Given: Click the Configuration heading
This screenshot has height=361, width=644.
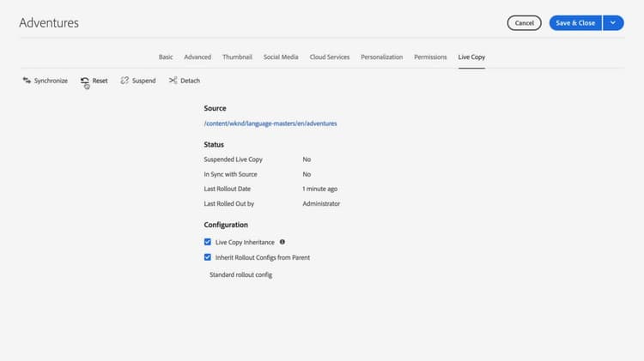Looking at the screenshot, I should pyautogui.click(x=226, y=225).
